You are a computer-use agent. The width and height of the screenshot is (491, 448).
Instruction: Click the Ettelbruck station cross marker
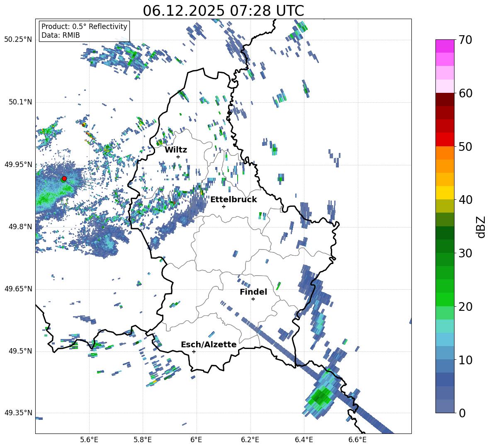click(224, 206)
